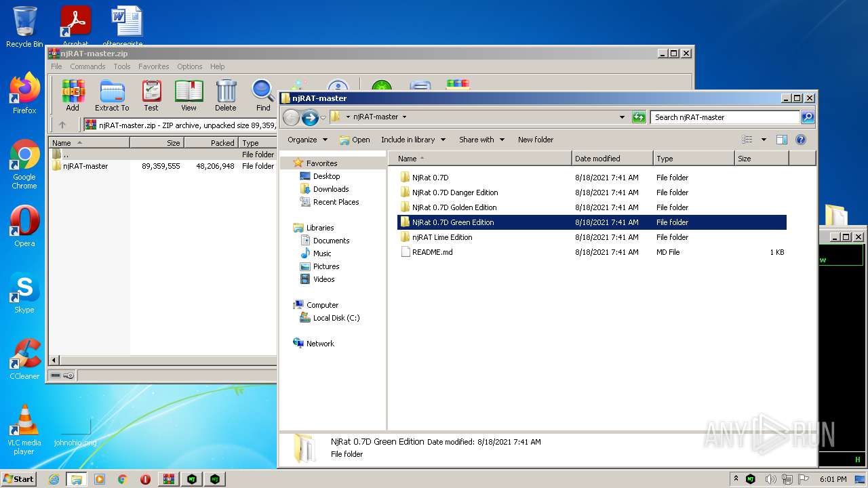Viewport: 868px width, 488px height.
Task: Click the View icon in WinRAR toolbar
Action: click(189, 96)
